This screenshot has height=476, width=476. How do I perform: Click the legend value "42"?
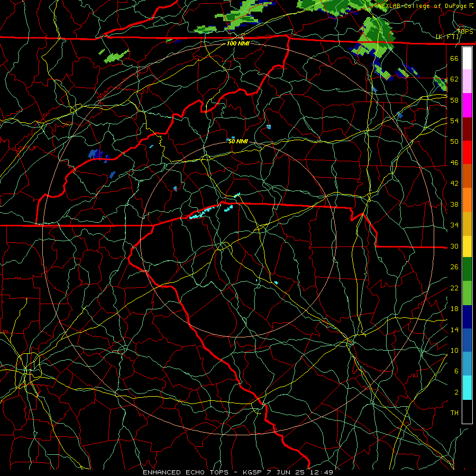coord(454,184)
